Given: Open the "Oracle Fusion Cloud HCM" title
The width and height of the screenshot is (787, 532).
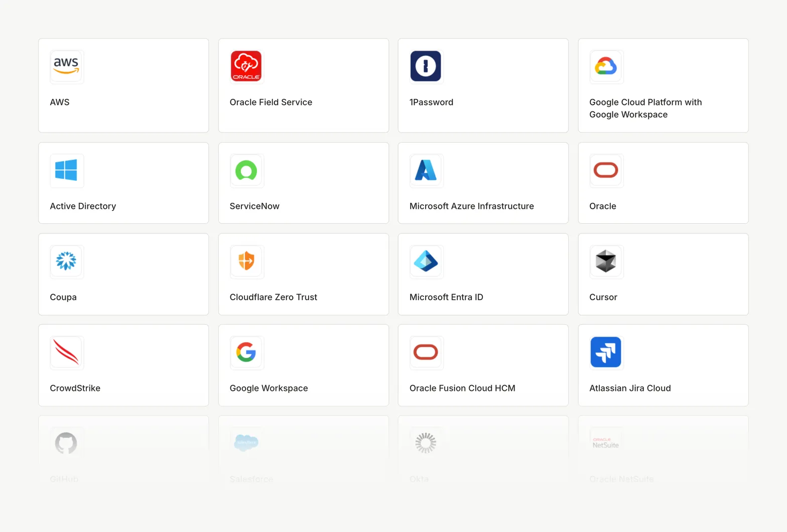Looking at the screenshot, I should [462, 388].
